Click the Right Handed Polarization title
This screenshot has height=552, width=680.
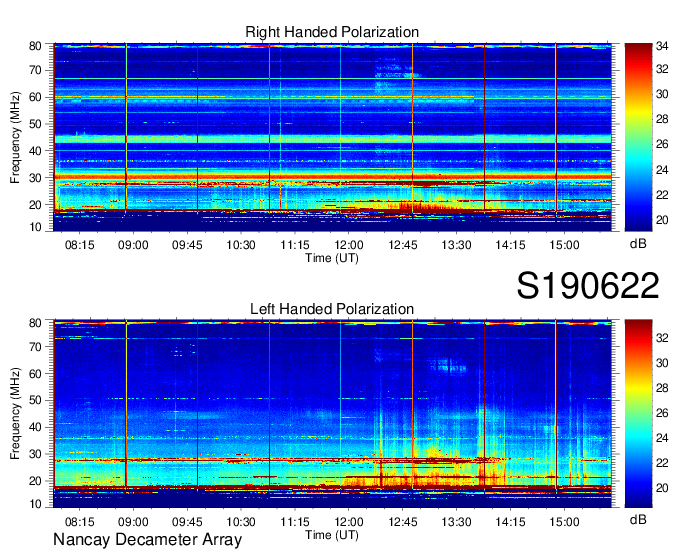pyautogui.click(x=332, y=32)
